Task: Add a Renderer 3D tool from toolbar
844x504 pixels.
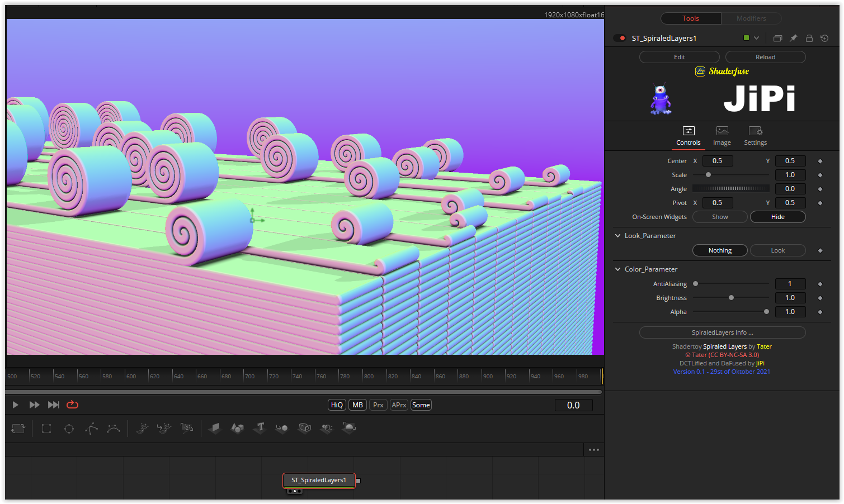Action: pos(349,429)
